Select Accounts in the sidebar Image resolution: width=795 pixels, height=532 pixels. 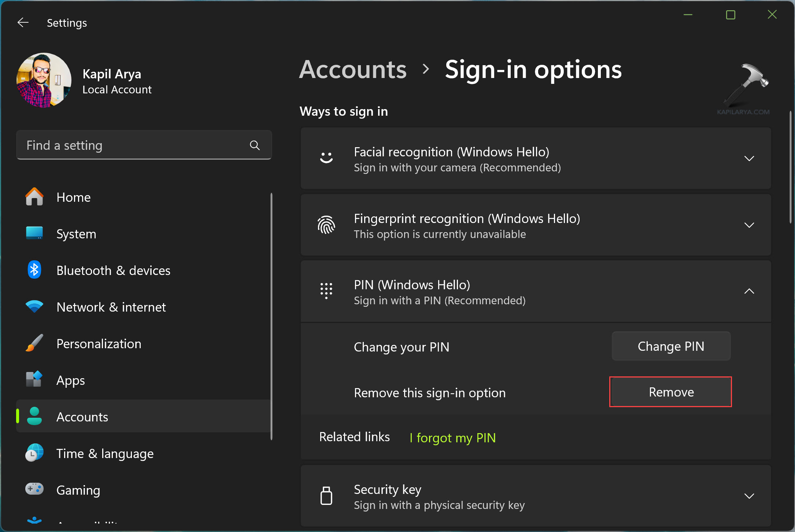82,417
